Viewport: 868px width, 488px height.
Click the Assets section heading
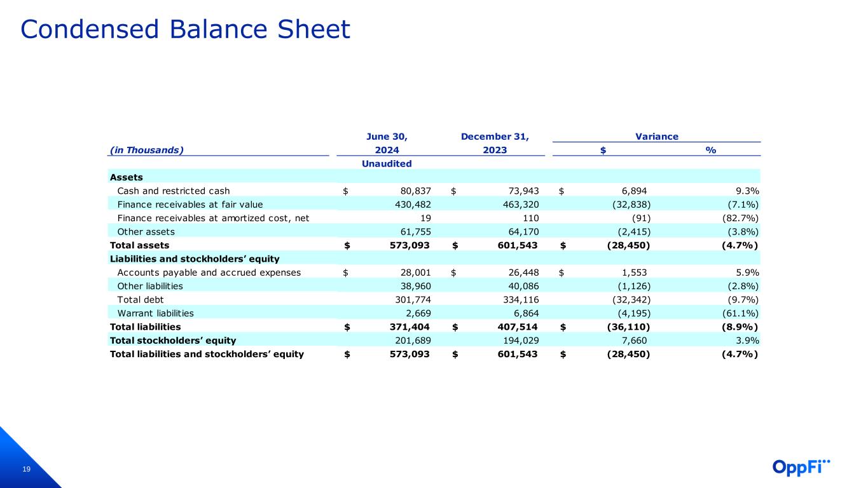(127, 177)
